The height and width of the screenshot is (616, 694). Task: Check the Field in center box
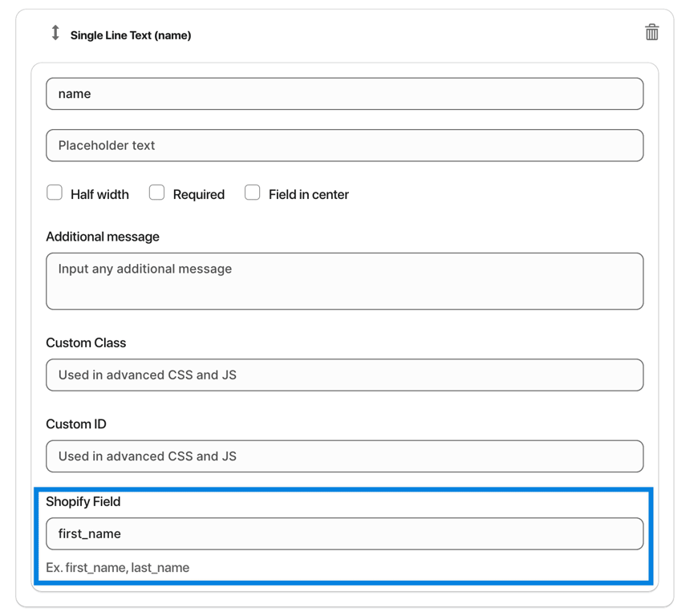[252, 192]
